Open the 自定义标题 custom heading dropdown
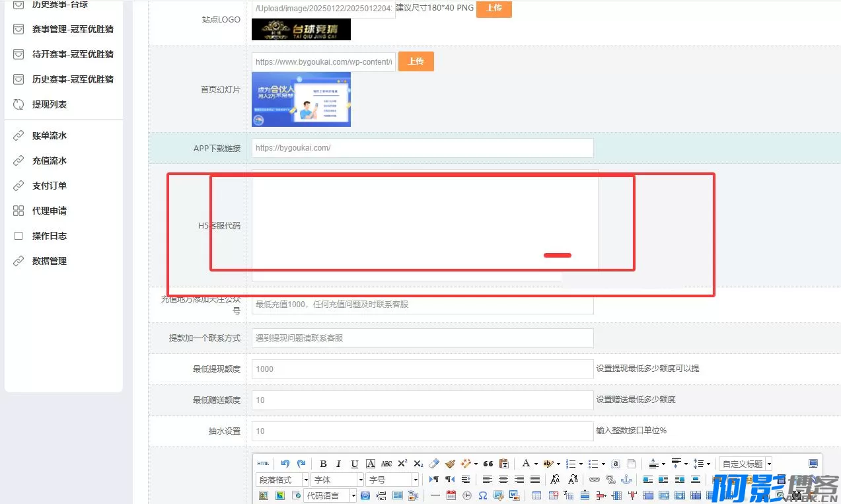The image size is (841, 504). 745,464
